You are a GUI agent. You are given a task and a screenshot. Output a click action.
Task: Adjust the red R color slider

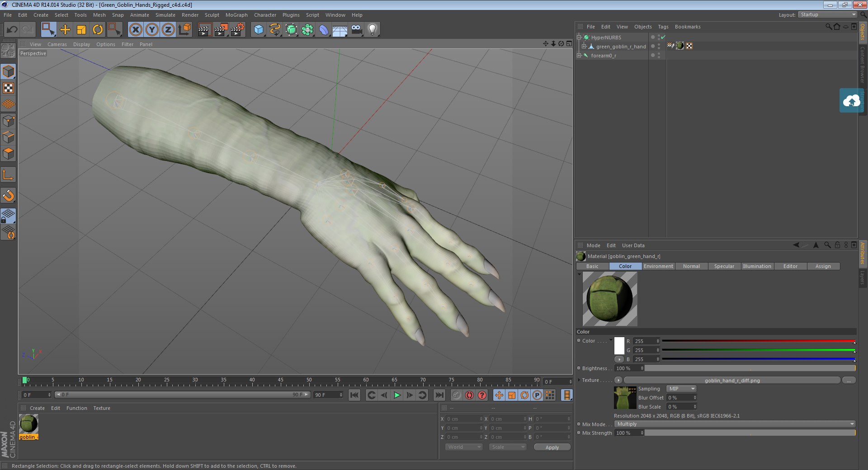click(758, 341)
